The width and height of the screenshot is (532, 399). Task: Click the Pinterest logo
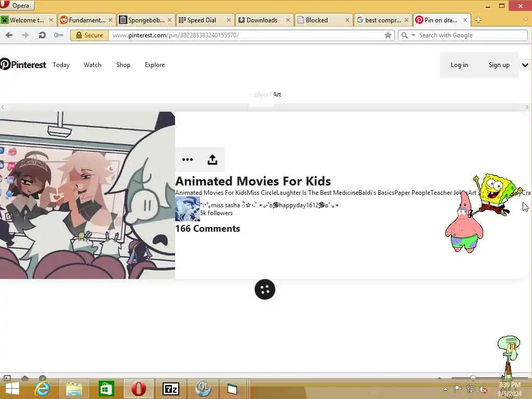[x=23, y=64]
